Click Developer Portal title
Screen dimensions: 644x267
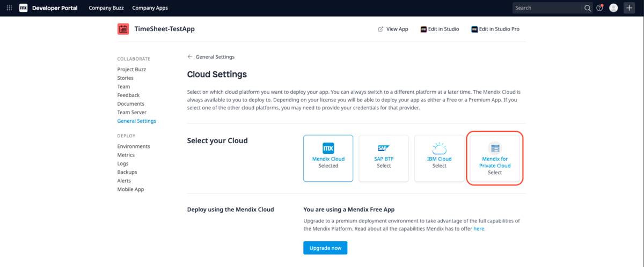pos(56,8)
